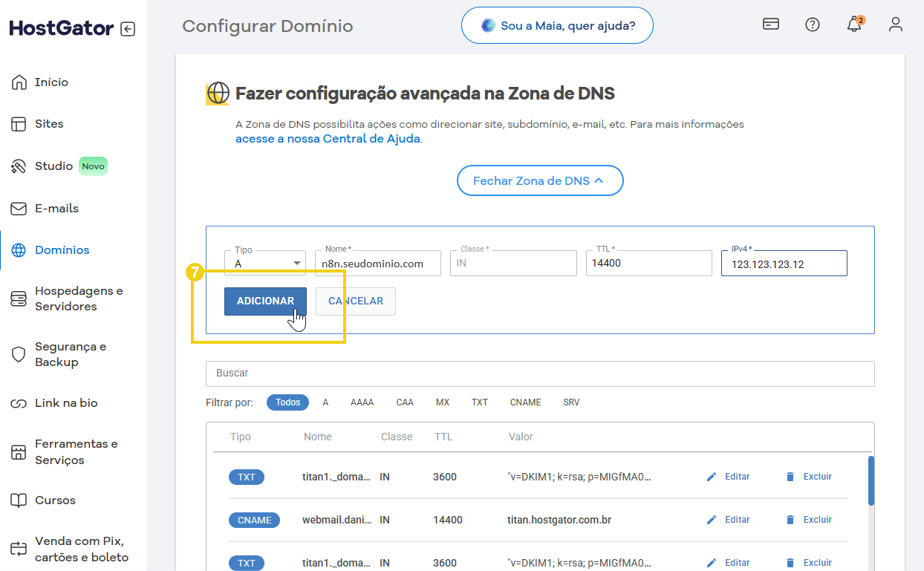Screen dimensions: 924x571
Task: Click the 14400 TTL cell in CNAME row
Action: coord(448,520)
